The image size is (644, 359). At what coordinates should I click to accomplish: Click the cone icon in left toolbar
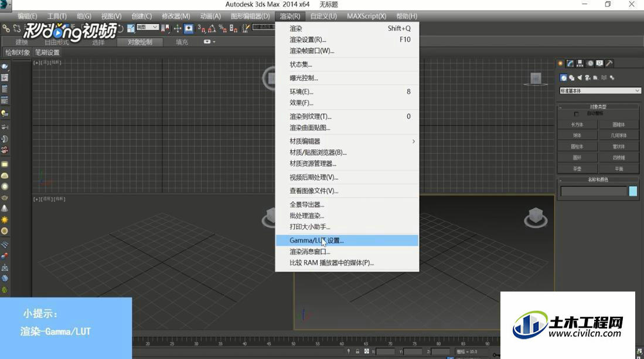tap(5, 208)
